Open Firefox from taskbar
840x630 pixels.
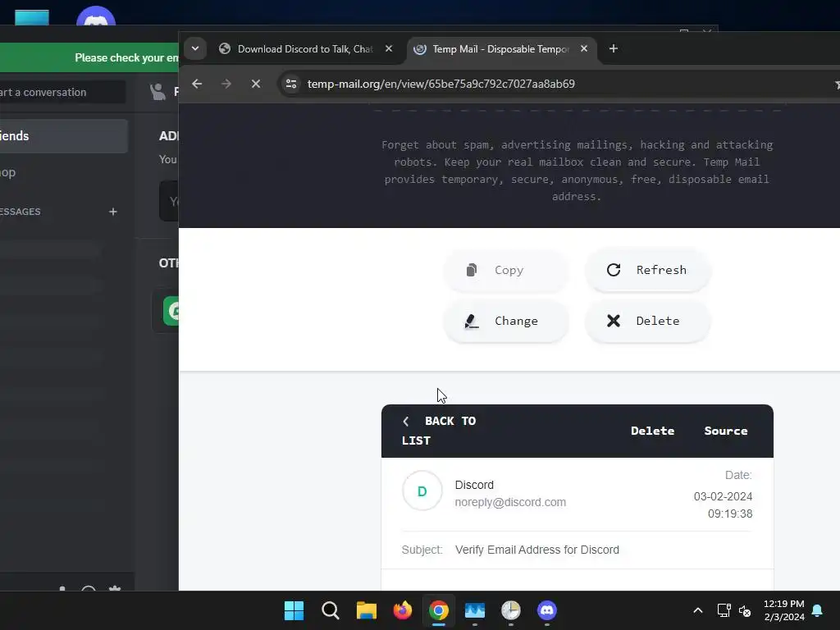(x=402, y=610)
